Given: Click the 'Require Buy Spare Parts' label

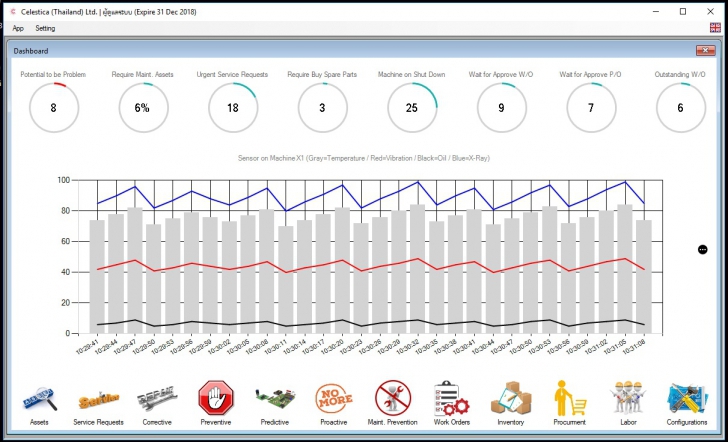Looking at the screenshot, I should (322, 74).
